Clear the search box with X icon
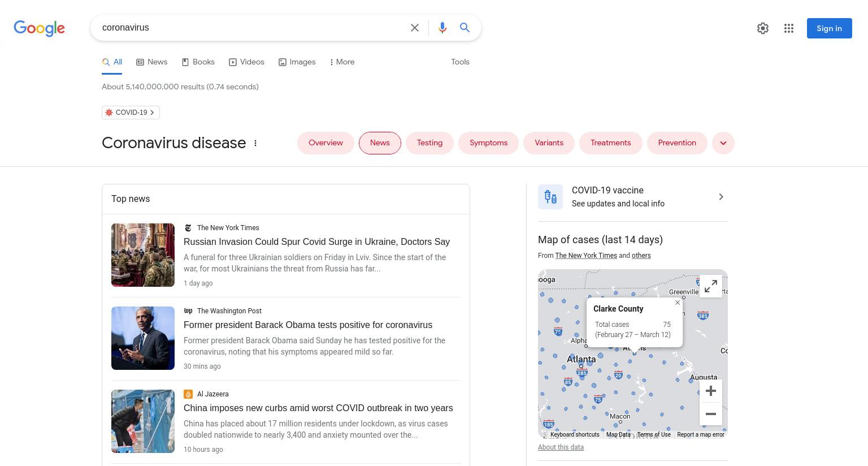Viewport: 868px width, 466px height. [415, 28]
